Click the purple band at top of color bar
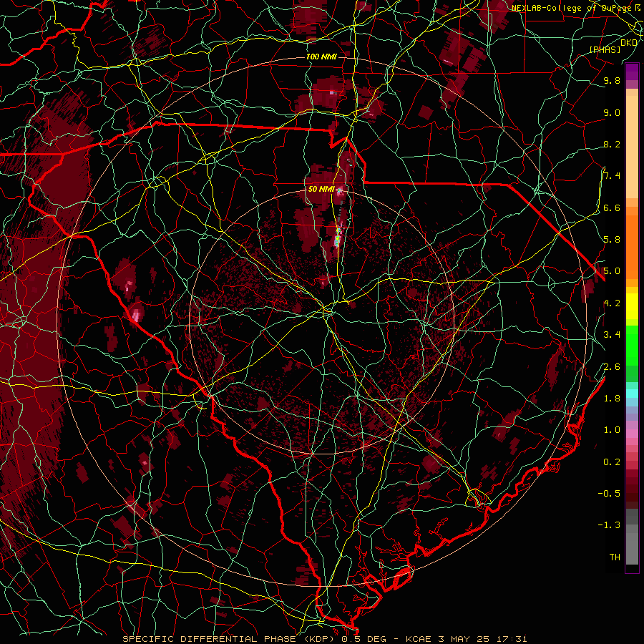This screenshot has height=644, width=644. click(x=632, y=72)
